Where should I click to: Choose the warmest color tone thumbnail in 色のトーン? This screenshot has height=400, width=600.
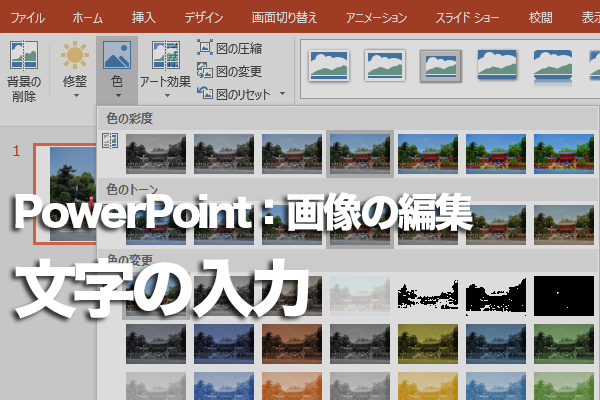coord(564,225)
